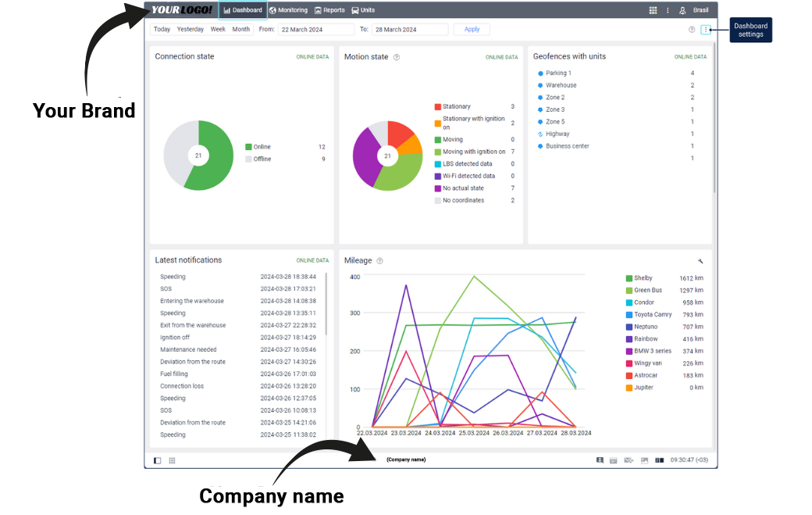
Task: Click the user account icon near Brasil
Action: pyautogui.click(x=682, y=10)
